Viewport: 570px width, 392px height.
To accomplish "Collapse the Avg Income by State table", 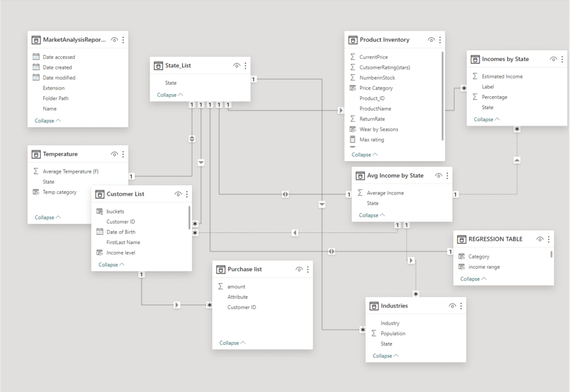I will pos(372,215).
